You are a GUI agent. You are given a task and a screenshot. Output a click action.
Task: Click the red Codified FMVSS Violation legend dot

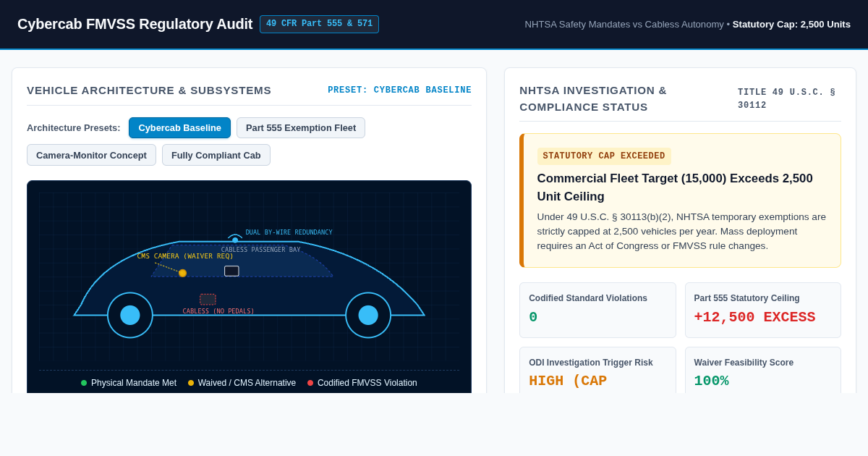(x=310, y=383)
